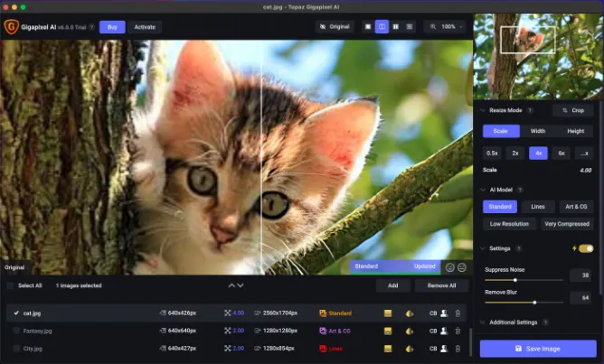Click the Save Image button
This screenshot has width=604, height=364.
(538, 349)
